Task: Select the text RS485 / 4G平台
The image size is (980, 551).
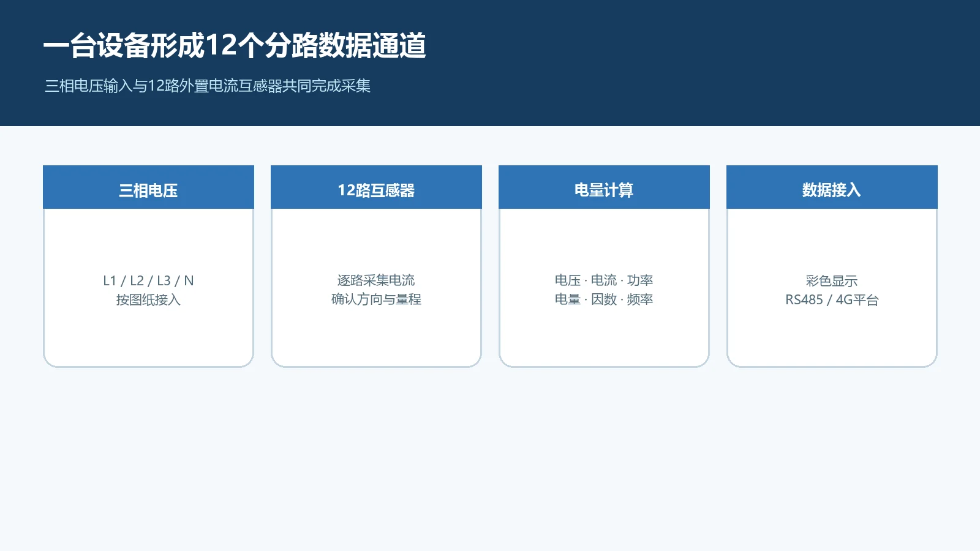Action: tap(832, 299)
